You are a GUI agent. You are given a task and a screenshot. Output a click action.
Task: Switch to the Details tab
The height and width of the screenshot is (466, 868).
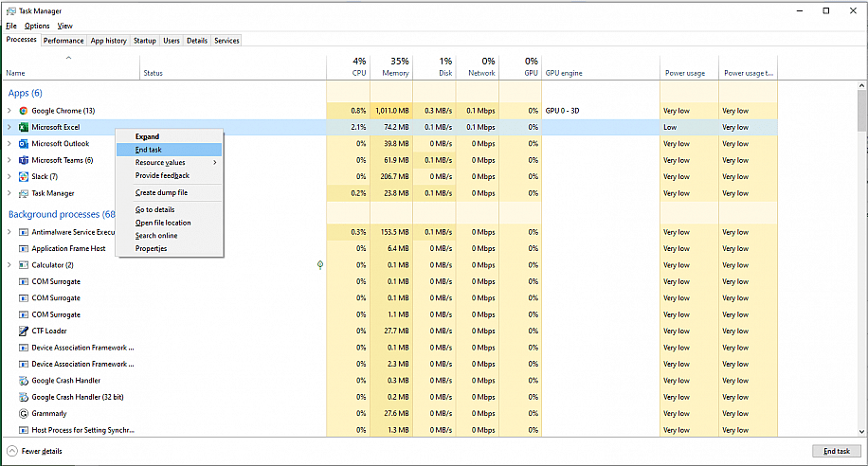pyautogui.click(x=197, y=41)
